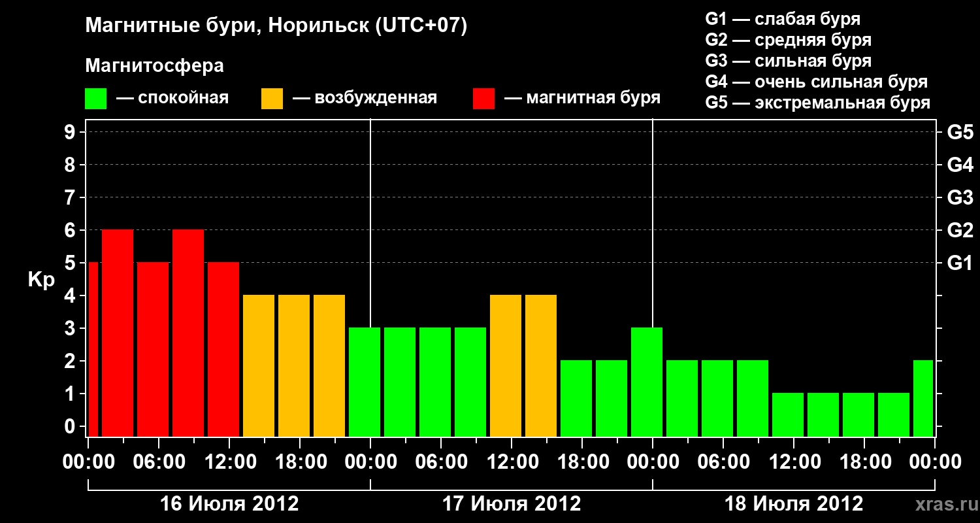Open the xras.ru watermark link
This screenshot has height=523, width=980.
tap(944, 504)
